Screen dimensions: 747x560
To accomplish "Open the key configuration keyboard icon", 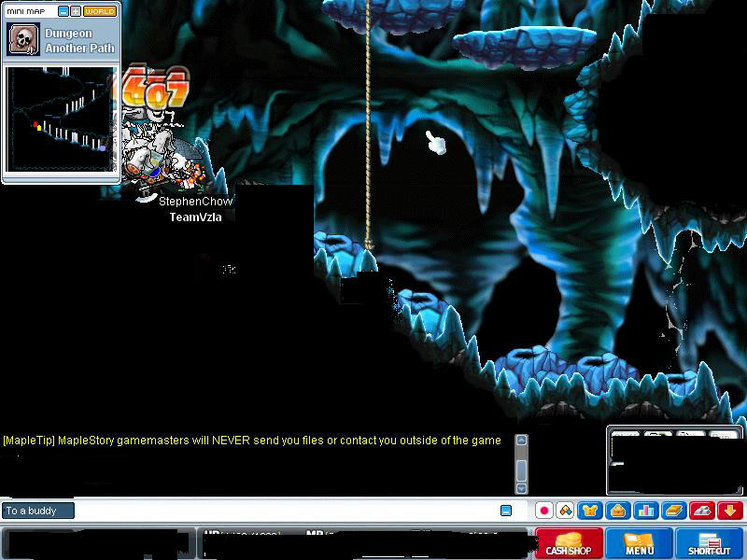I will point(702,511).
